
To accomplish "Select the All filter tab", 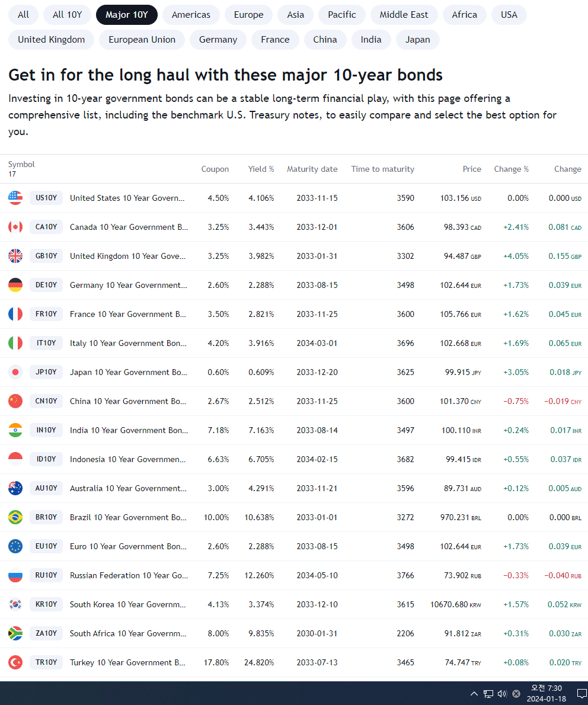I will 23,15.
